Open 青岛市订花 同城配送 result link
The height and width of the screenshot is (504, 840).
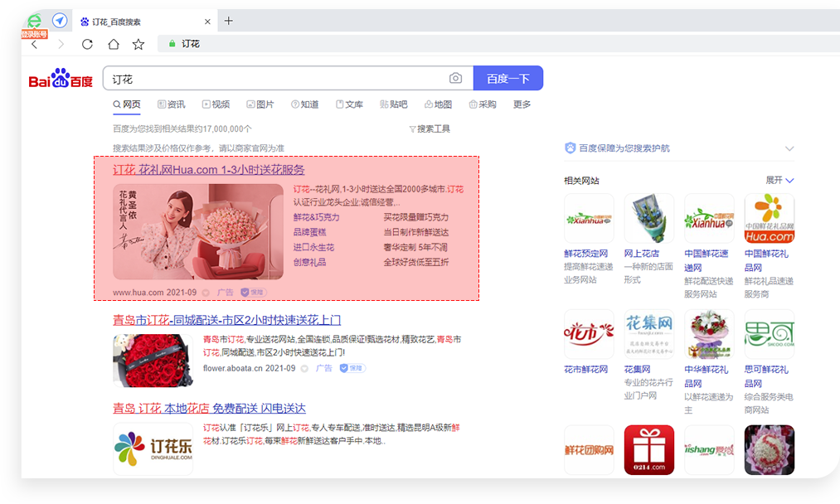pyautogui.click(x=226, y=320)
